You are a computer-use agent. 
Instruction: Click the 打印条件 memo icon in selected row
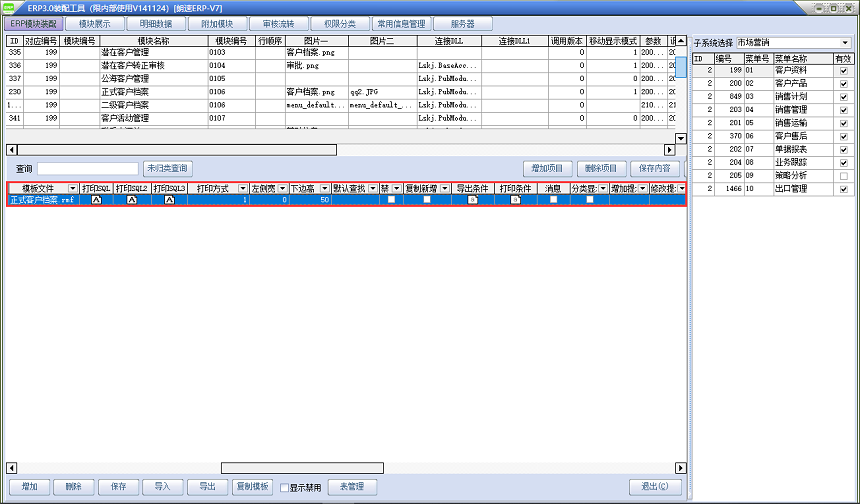tap(515, 200)
